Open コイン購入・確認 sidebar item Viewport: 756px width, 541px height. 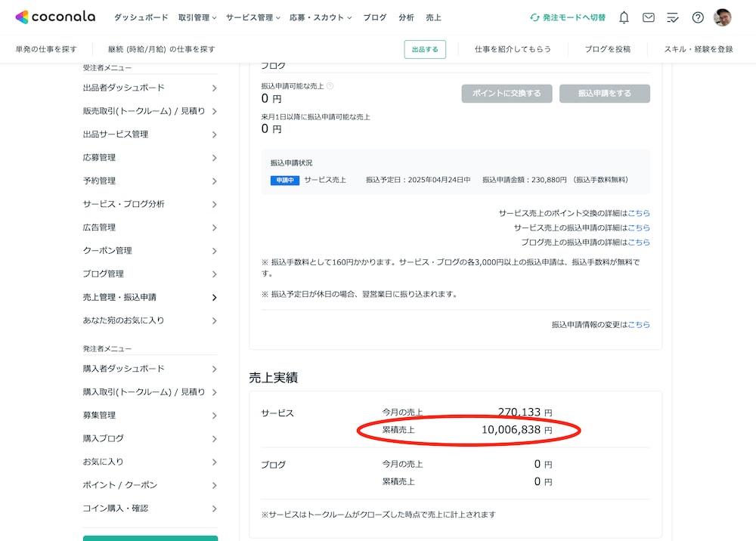[x=150, y=509]
